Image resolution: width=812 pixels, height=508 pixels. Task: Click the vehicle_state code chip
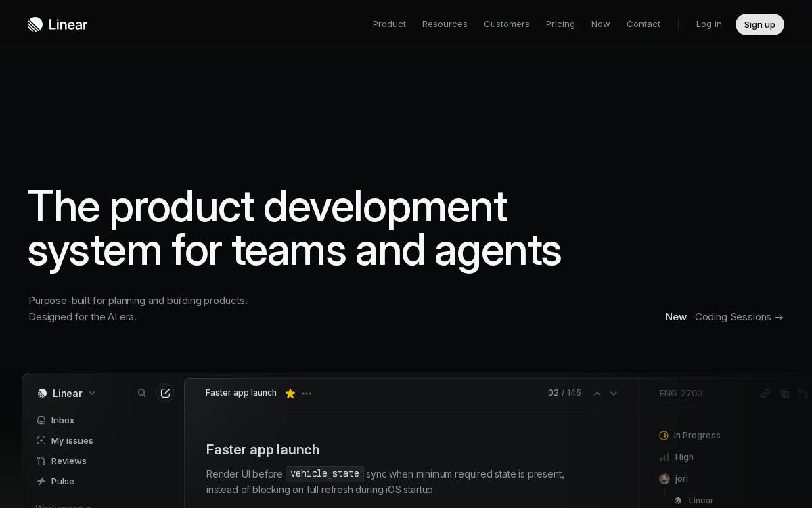tap(325, 473)
